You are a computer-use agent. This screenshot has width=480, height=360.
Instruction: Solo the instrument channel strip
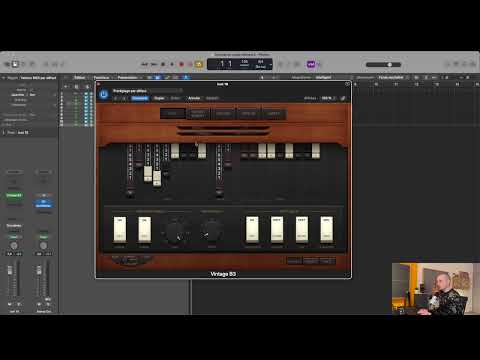coord(19,304)
